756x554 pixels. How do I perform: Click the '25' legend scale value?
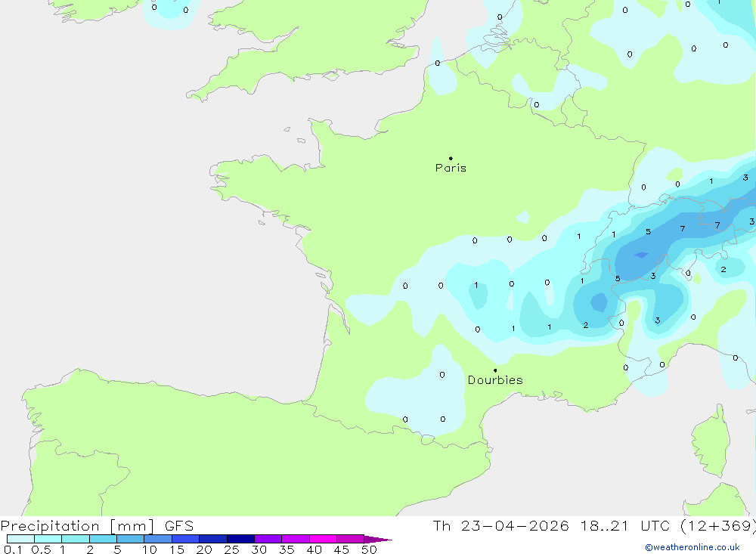coord(231,549)
